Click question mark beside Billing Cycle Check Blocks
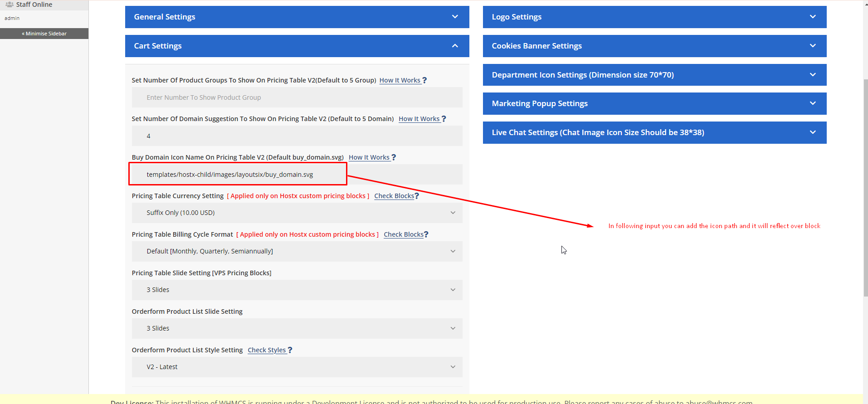This screenshot has height=404, width=868. point(426,234)
